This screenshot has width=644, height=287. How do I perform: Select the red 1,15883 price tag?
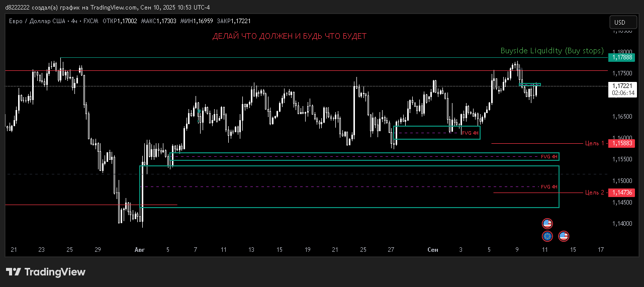[x=622, y=143]
